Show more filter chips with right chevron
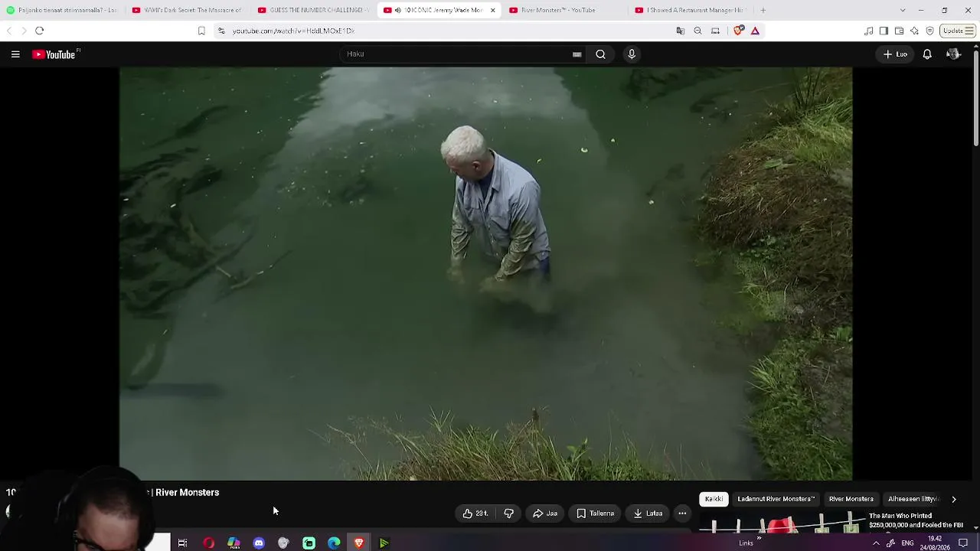 (953, 499)
